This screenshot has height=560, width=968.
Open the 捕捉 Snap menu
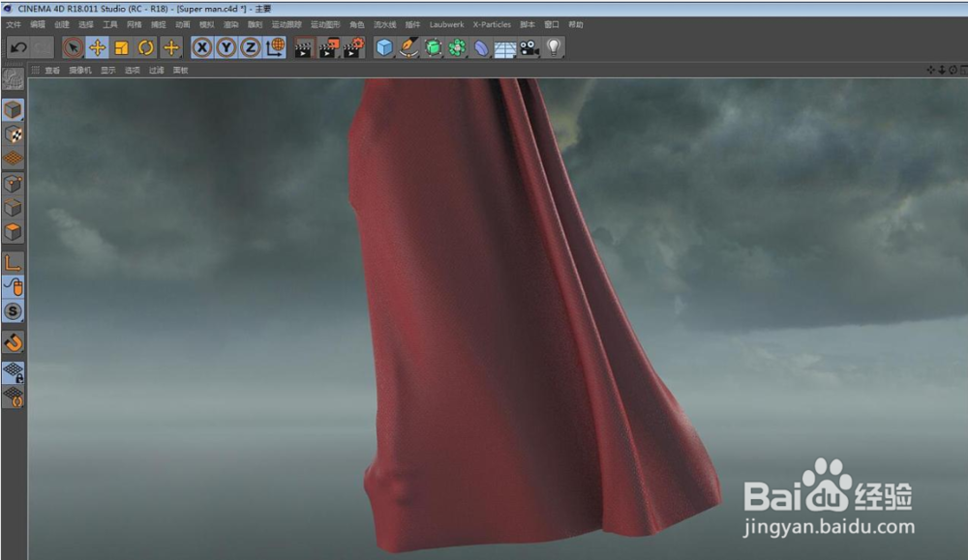pyautogui.click(x=159, y=25)
